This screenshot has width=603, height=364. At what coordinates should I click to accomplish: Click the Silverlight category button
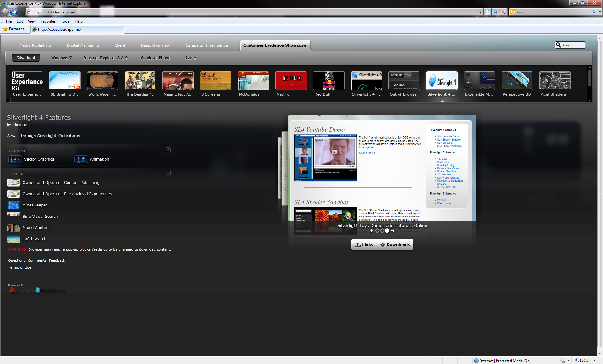26,58
